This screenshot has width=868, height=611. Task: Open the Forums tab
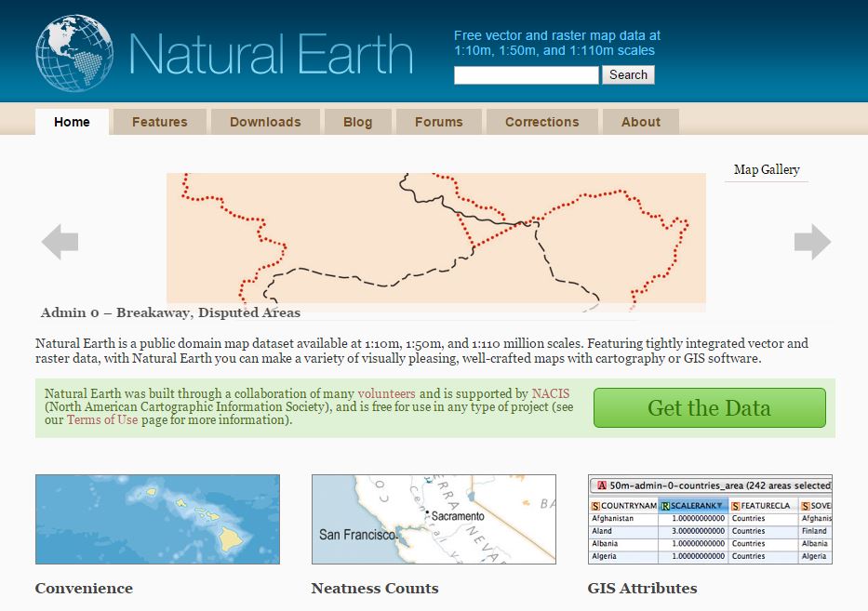[439, 122]
